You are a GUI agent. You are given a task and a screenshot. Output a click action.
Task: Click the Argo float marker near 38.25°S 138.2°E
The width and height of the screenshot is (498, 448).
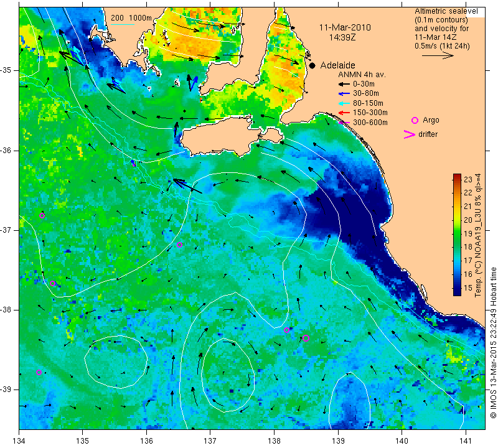tap(286, 330)
